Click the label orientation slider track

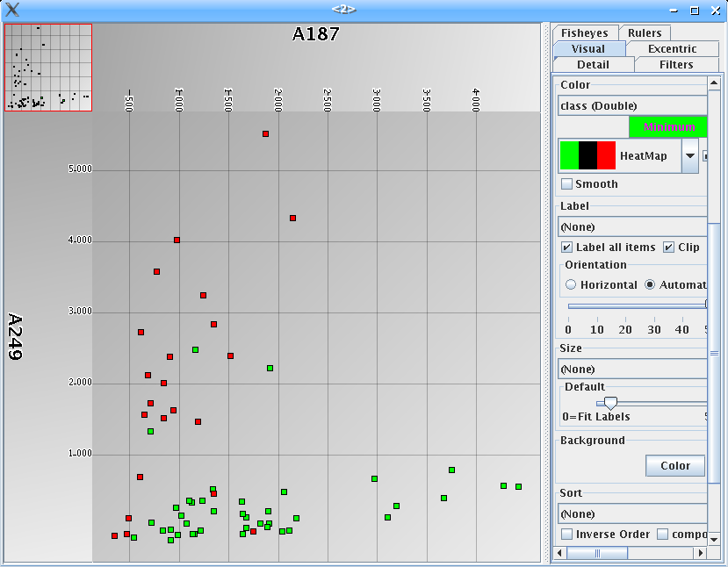[637, 305]
